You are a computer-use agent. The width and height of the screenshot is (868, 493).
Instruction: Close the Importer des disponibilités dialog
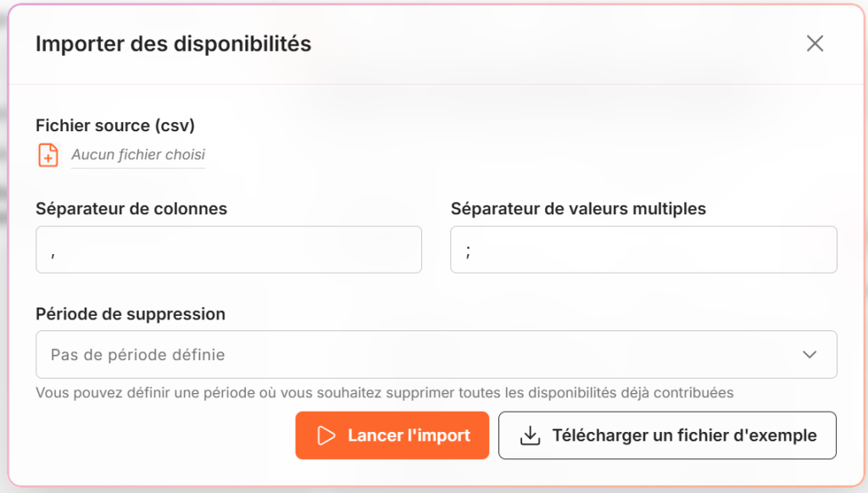tap(815, 44)
